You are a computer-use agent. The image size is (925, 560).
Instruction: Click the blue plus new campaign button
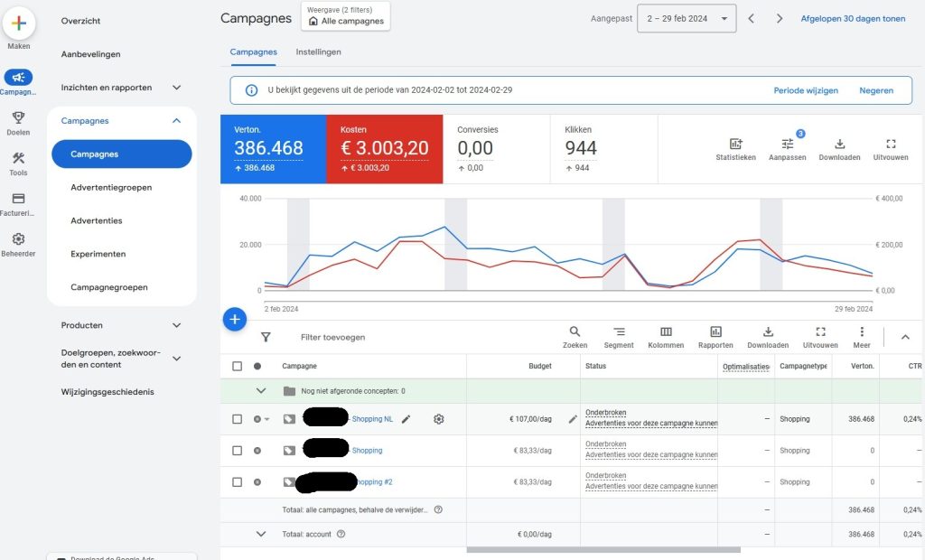pyautogui.click(x=235, y=319)
